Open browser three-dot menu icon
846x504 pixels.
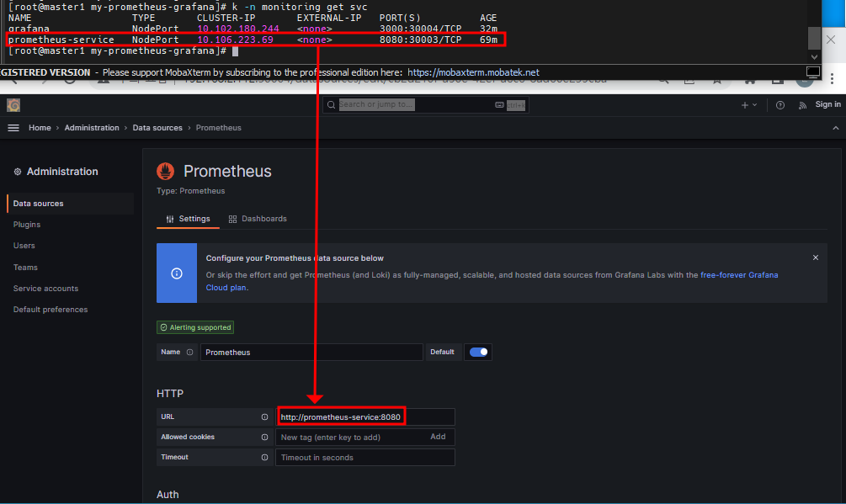tap(832, 79)
